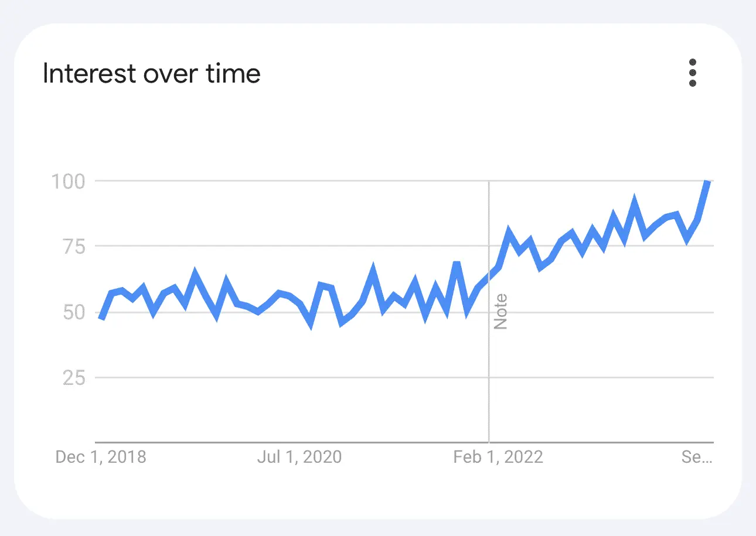The height and width of the screenshot is (536, 756).
Task: Click the "Jul 1, 2020" date label
Action: click(299, 457)
